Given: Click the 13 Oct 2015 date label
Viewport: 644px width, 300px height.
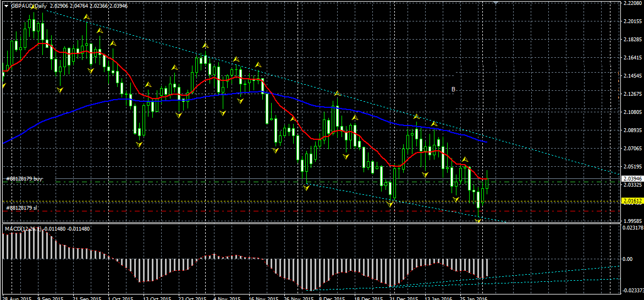Looking at the screenshot, I should tap(158, 297).
